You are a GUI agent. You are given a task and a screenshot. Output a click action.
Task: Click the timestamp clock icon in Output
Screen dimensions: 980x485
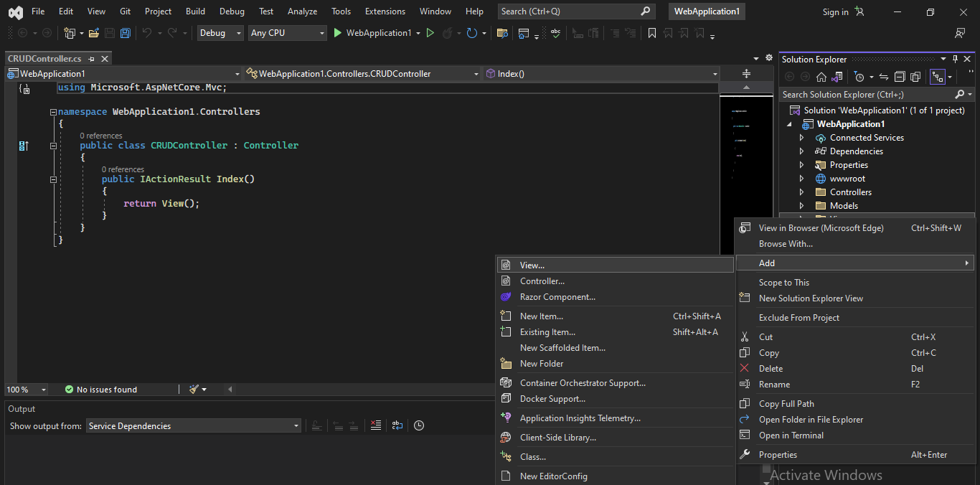tap(419, 425)
